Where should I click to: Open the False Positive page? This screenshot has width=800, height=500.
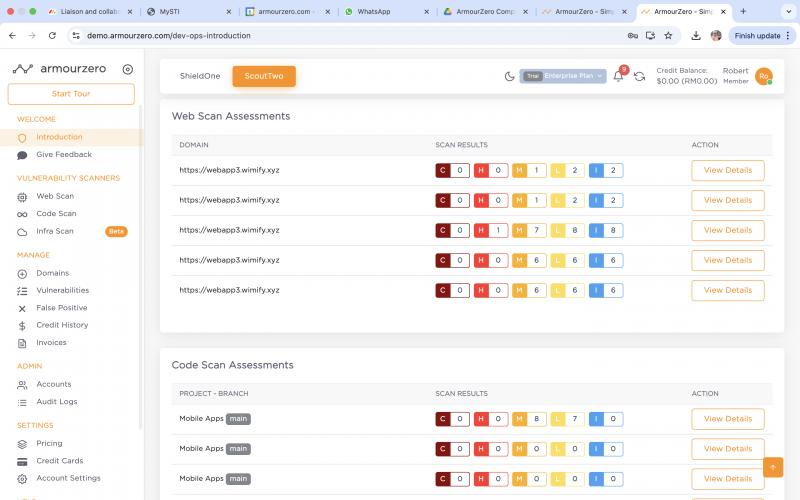pos(61,308)
